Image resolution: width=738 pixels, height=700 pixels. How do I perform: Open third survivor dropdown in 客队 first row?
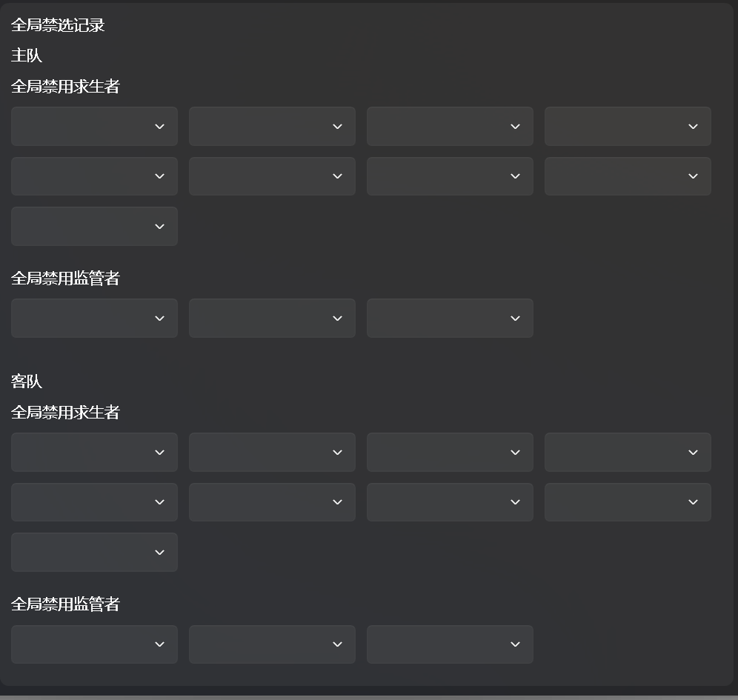[450, 452]
